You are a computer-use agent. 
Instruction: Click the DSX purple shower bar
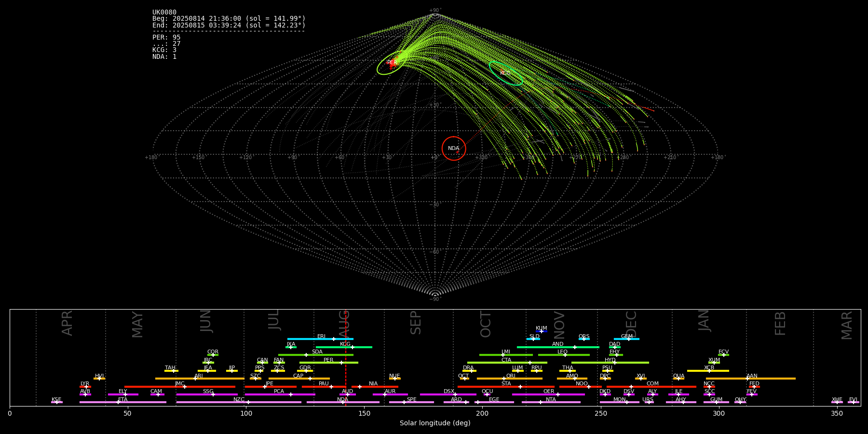448,394
